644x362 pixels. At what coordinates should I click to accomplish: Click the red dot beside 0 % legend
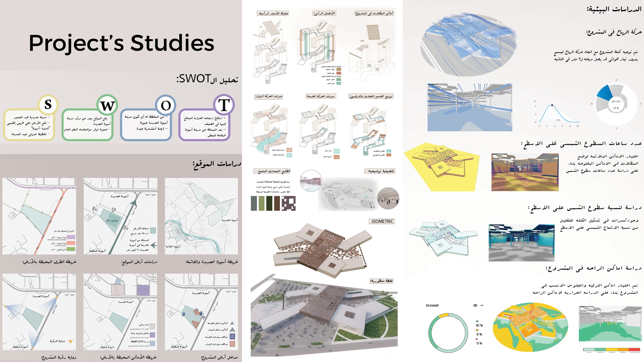[x=477, y=339]
